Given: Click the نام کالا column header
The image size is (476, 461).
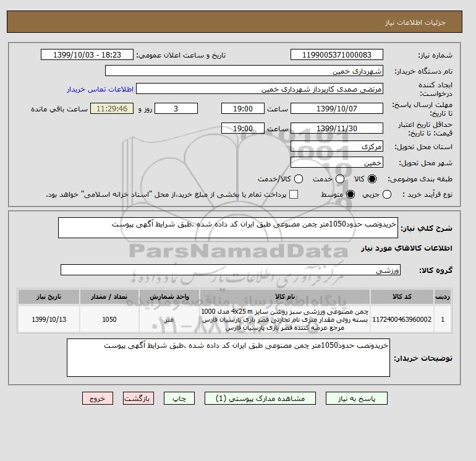Looking at the screenshot, I should coord(285,296).
